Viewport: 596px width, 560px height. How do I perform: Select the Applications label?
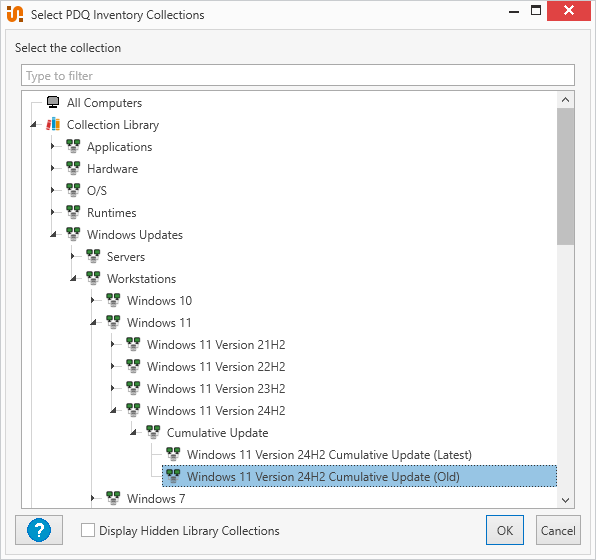pyautogui.click(x=119, y=147)
